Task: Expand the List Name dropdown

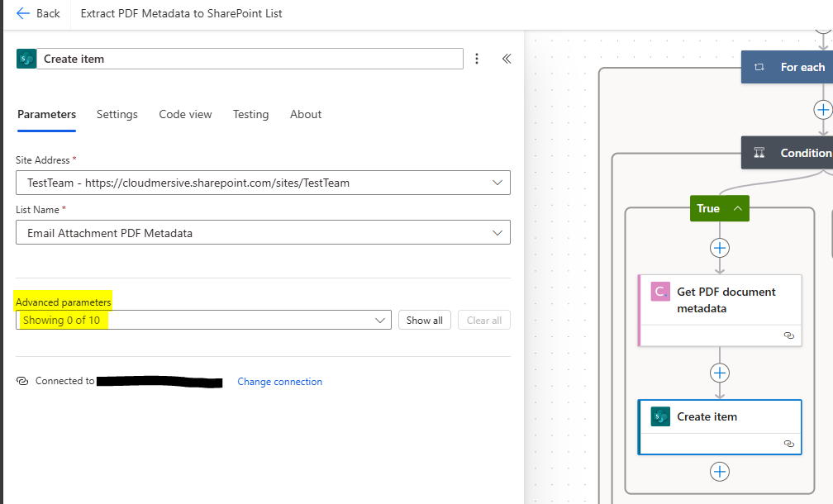Action: click(x=497, y=233)
